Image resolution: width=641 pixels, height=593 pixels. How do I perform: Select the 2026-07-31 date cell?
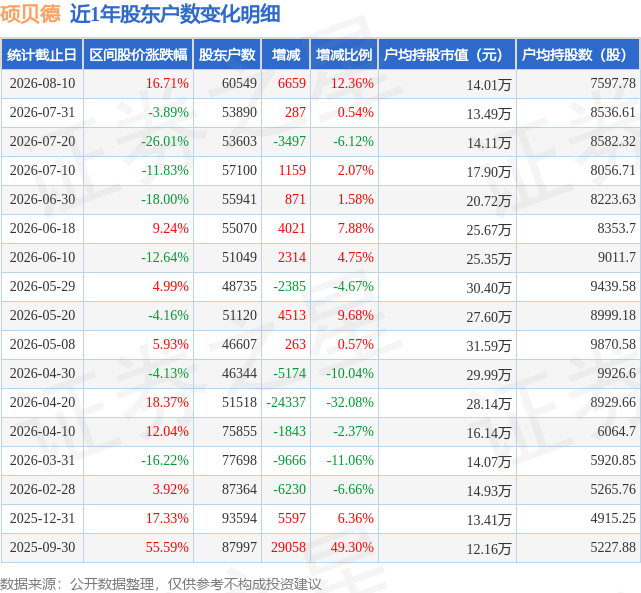(x=43, y=112)
